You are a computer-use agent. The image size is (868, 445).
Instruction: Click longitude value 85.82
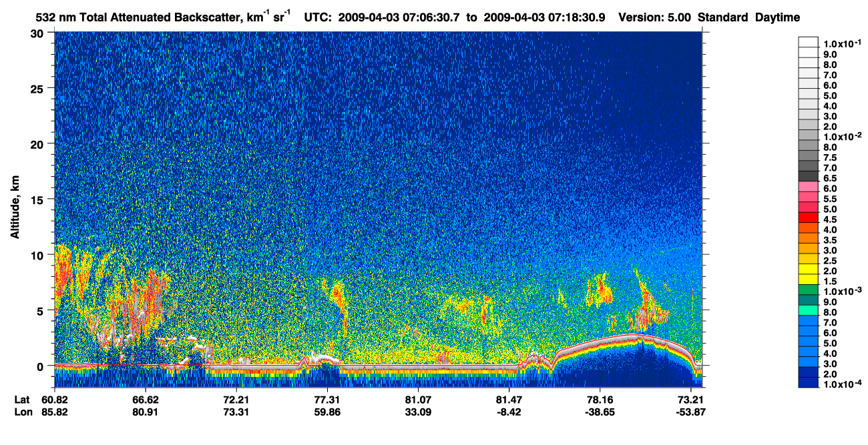point(55,412)
